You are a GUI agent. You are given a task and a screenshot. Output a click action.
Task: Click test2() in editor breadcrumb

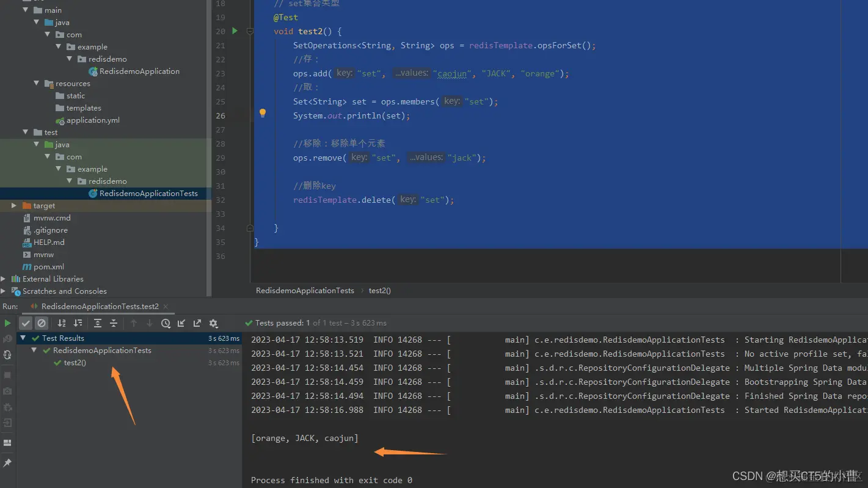pos(380,290)
